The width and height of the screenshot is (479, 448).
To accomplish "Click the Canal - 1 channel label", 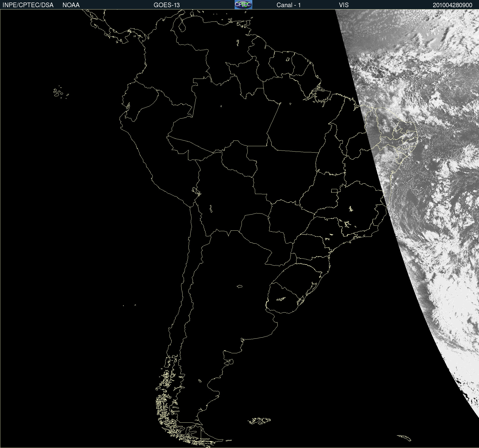I will pyautogui.click(x=288, y=5).
